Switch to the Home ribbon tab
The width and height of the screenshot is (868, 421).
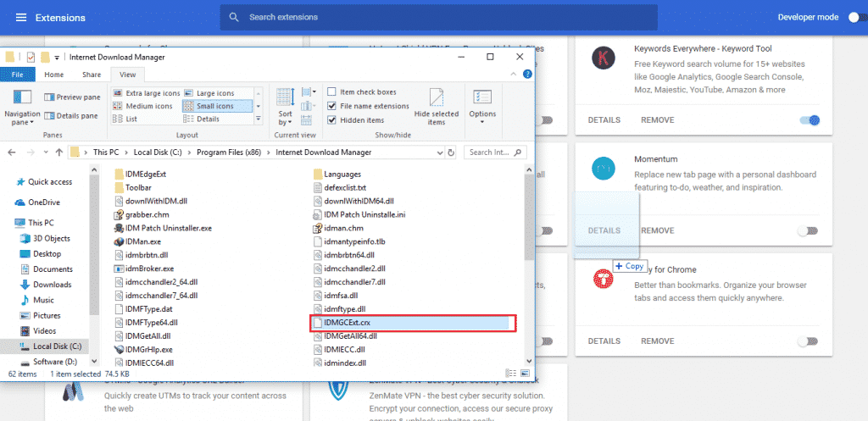coord(53,75)
